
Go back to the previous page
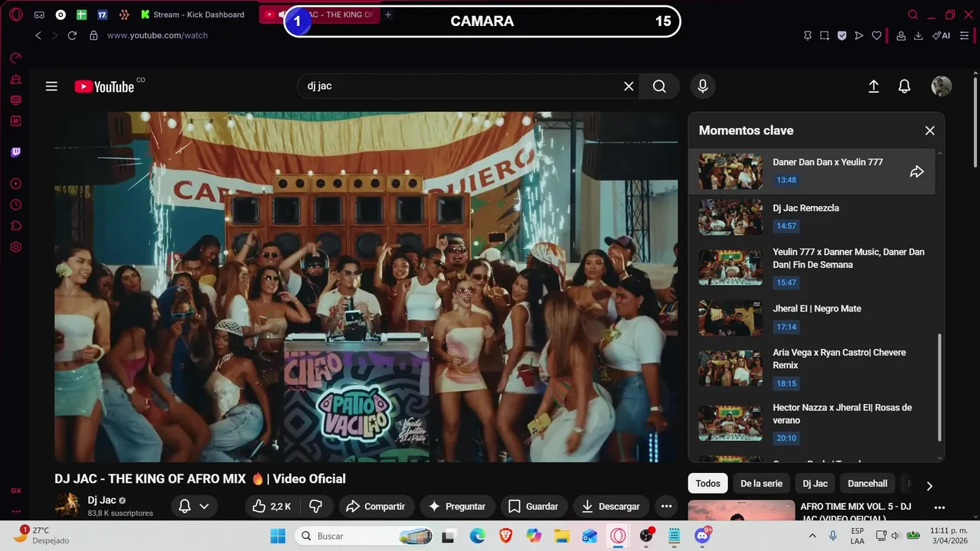tap(38, 35)
